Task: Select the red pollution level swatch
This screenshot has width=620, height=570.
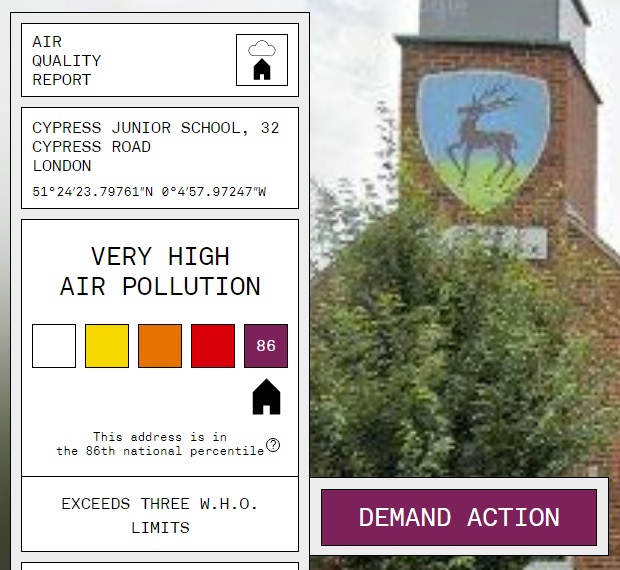Action: [213, 346]
